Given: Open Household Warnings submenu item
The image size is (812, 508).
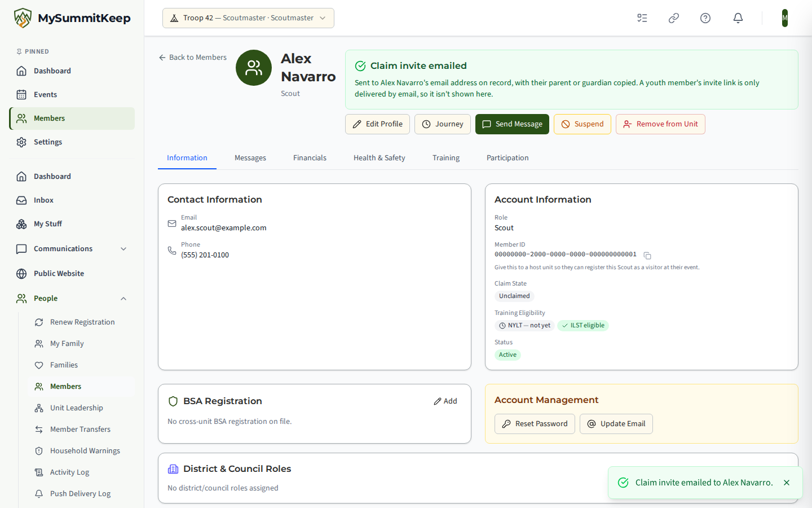Looking at the screenshot, I should click(x=82, y=451).
